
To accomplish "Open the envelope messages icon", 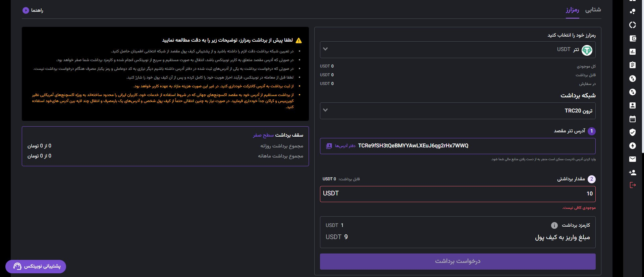I will click(x=633, y=159).
